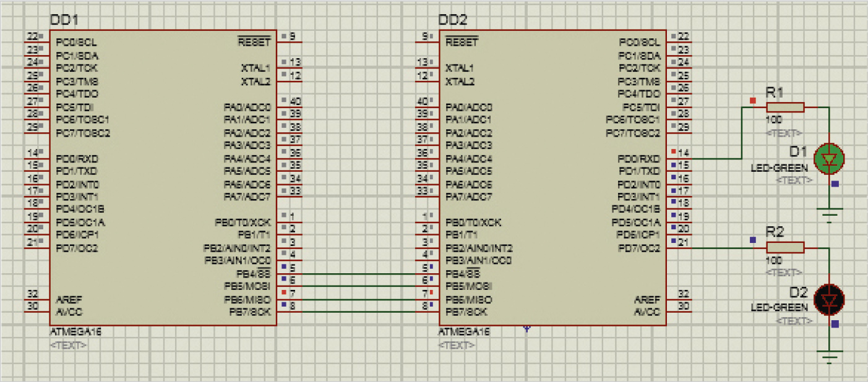Click pin number 9 on DD1
The width and height of the screenshot is (868, 382).
pos(292,36)
